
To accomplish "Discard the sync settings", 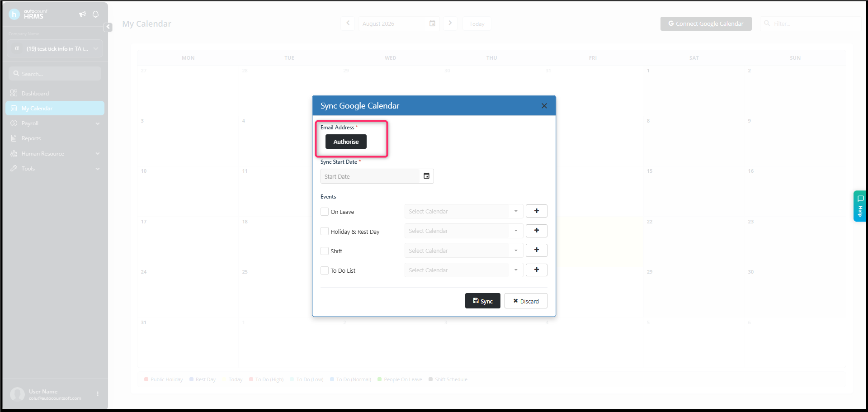I will pyautogui.click(x=526, y=301).
